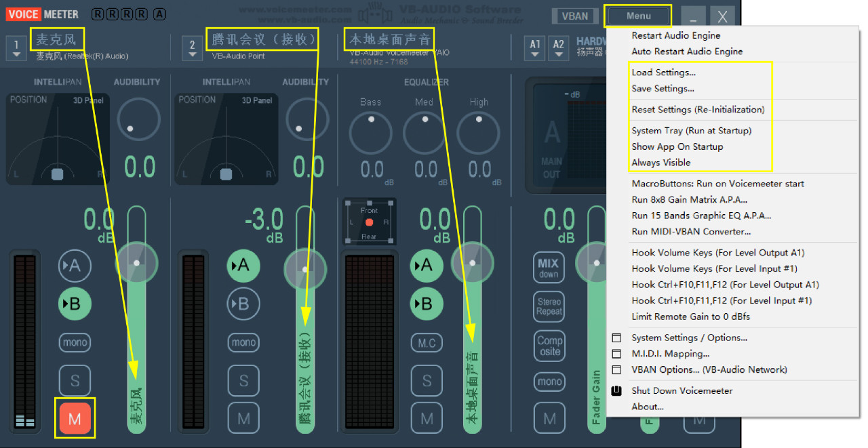Select Always Visible menu option
This screenshot has width=868, height=448.
click(x=661, y=163)
